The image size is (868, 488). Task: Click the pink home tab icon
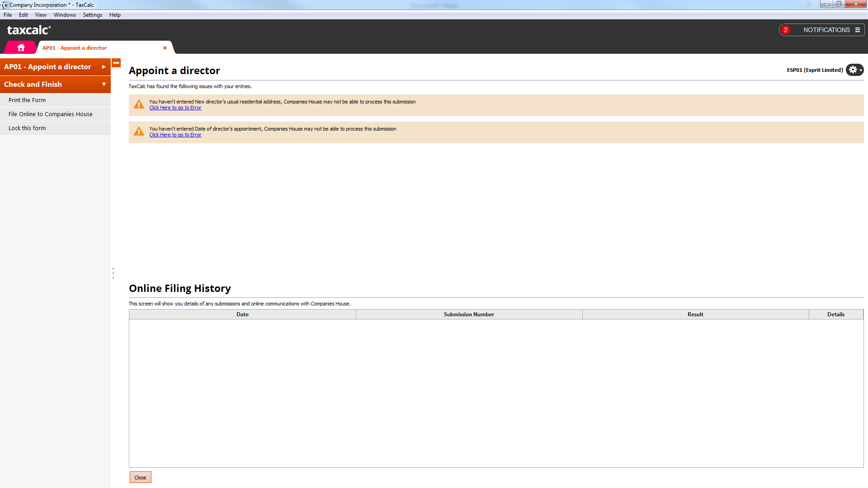click(21, 47)
